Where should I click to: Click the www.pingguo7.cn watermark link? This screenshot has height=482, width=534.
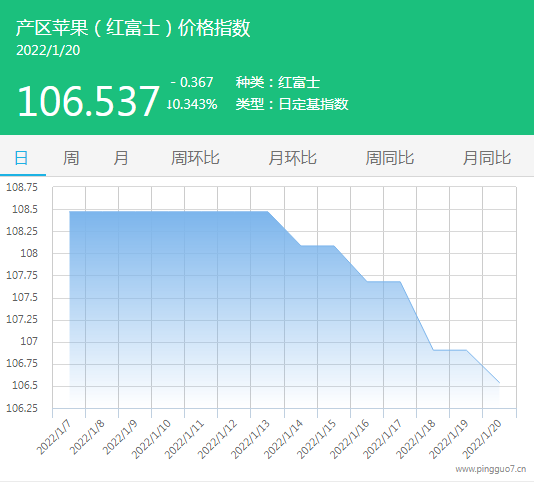491,469
